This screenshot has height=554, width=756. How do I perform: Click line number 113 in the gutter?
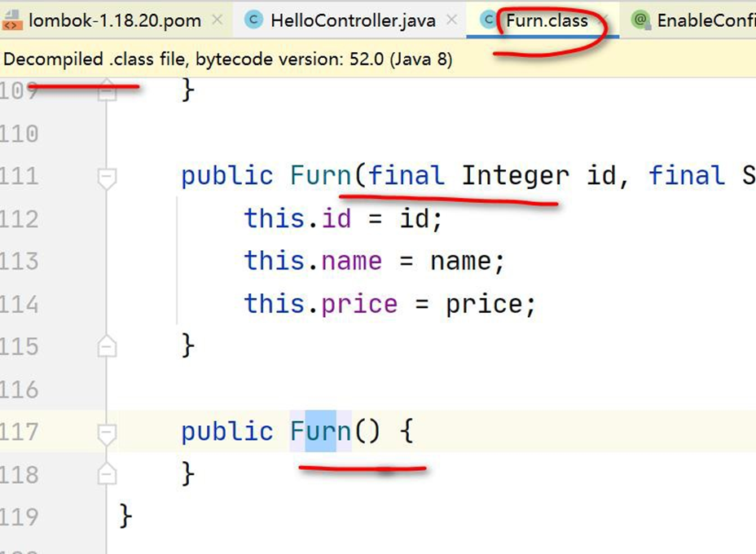(x=20, y=262)
